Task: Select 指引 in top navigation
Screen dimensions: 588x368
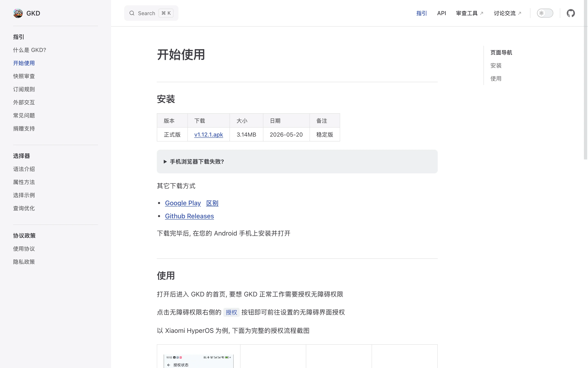Action: click(x=421, y=13)
